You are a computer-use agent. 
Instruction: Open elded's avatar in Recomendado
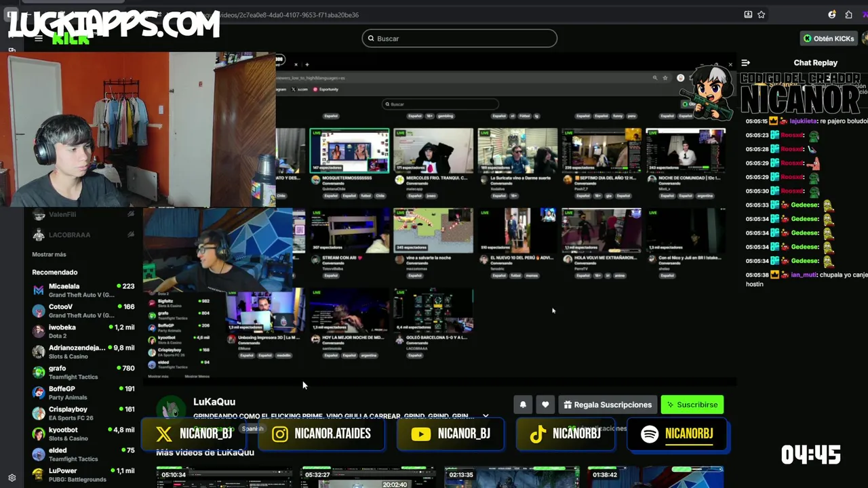point(39,454)
